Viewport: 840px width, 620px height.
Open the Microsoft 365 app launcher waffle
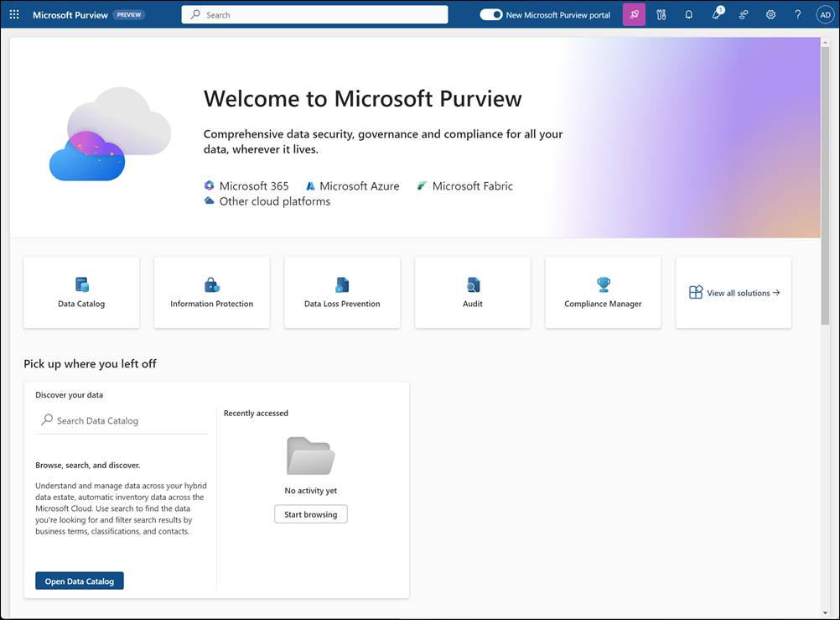[x=13, y=14]
